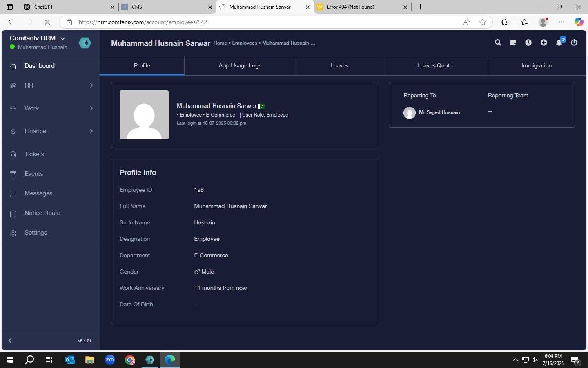This screenshot has width=588, height=368.
Task: Go back with browser back arrow
Action: pyautogui.click(x=11, y=22)
